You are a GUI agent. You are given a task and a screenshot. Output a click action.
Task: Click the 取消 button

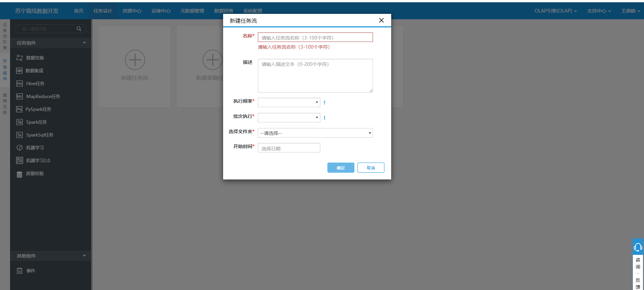tap(371, 168)
